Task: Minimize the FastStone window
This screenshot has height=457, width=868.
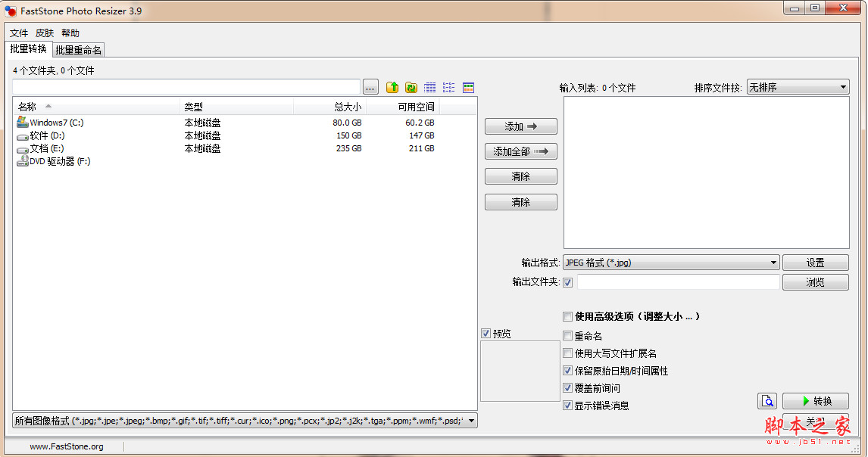Action: click(x=795, y=8)
